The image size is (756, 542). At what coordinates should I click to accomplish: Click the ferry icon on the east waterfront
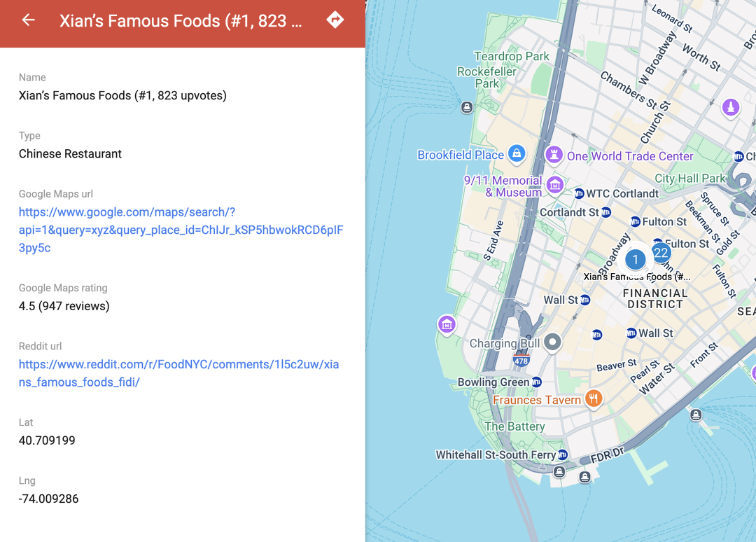click(x=696, y=415)
